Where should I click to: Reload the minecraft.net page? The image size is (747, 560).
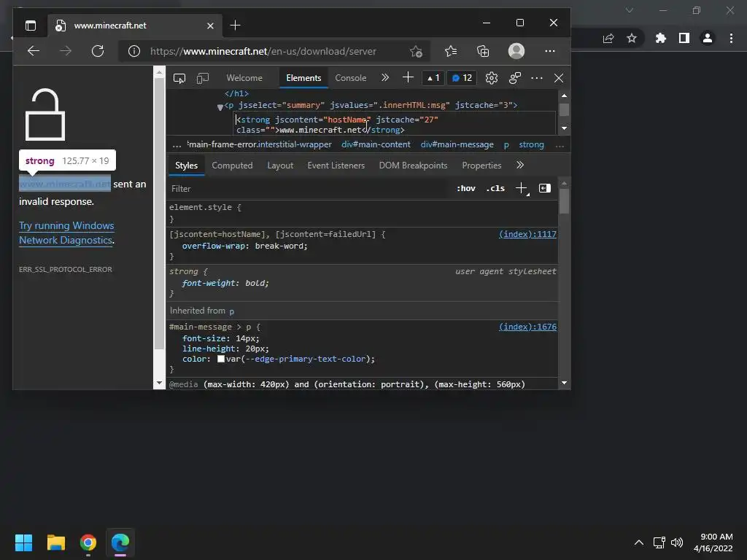coord(98,51)
